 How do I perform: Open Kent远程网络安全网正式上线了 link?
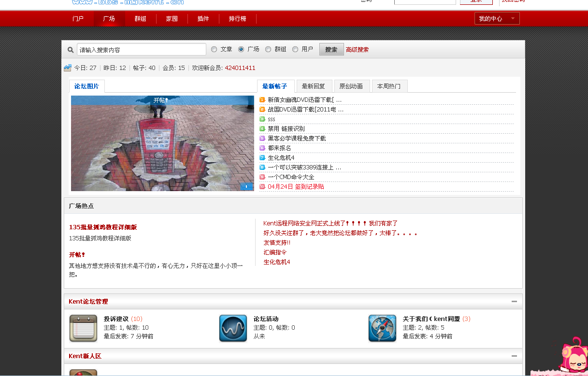pyautogui.click(x=330, y=223)
